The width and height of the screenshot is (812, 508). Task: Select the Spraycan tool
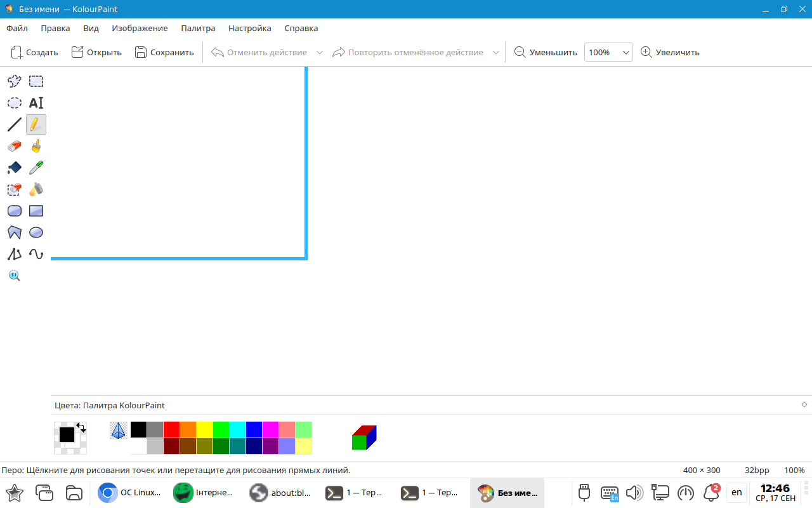coord(36,189)
